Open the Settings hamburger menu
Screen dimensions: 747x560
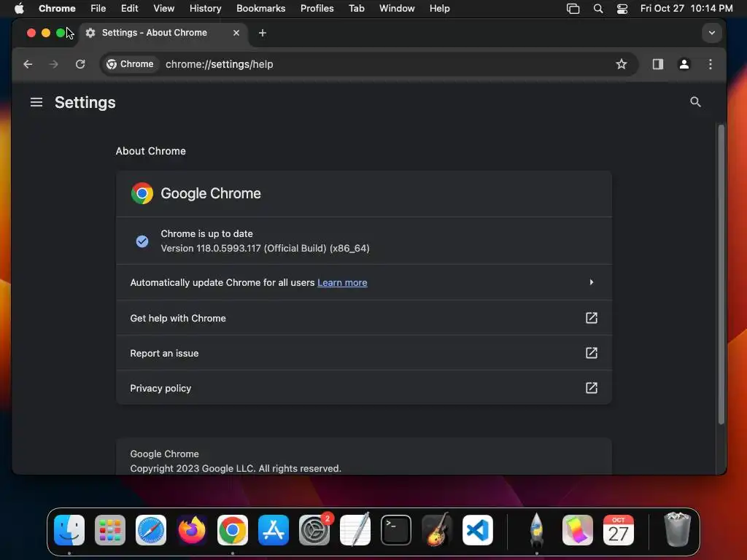pos(36,102)
